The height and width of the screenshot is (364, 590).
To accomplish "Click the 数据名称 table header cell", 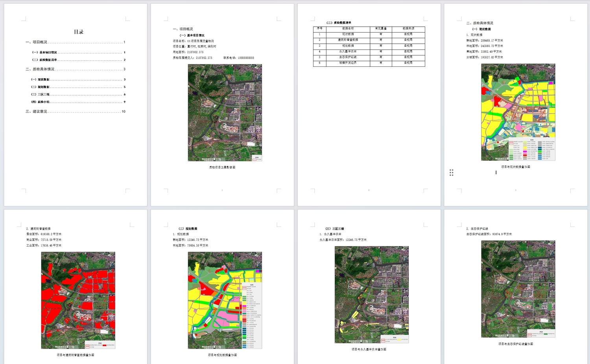I will [348, 29].
